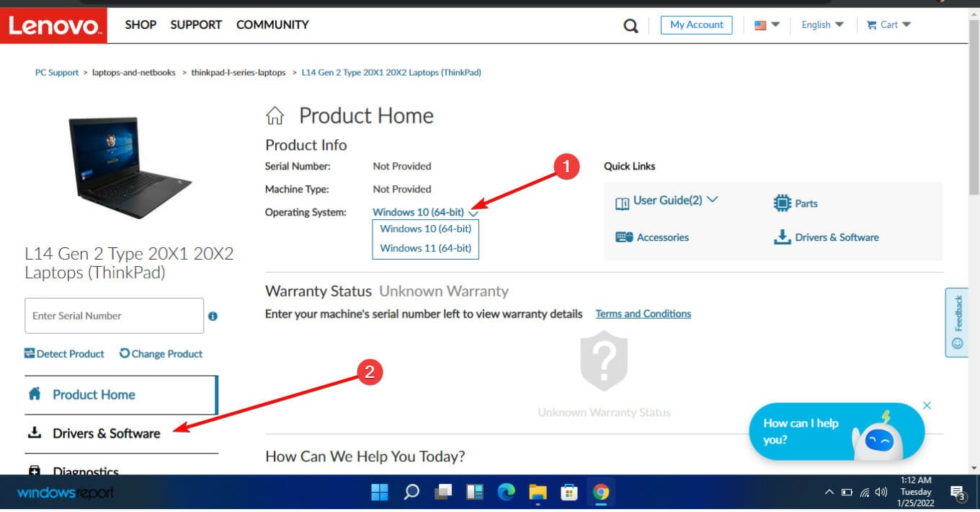Click the Unknown Warranty Status shield image
This screenshot has height=512, width=980.
604,361
